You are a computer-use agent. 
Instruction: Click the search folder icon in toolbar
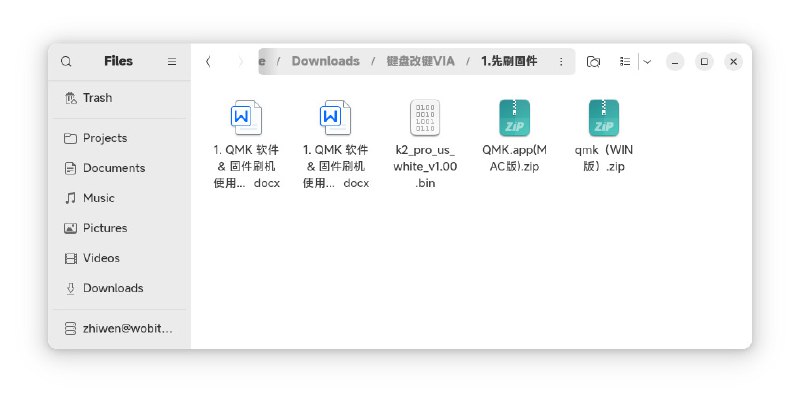coord(593,62)
